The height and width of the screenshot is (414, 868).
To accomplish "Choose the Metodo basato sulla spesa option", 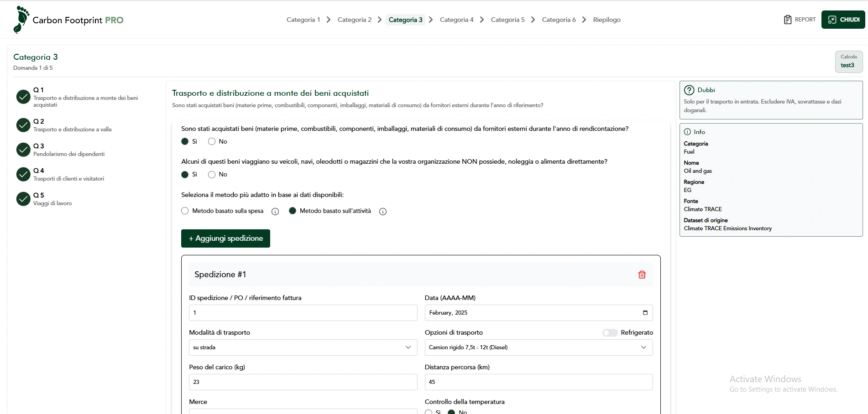I will point(185,211).
